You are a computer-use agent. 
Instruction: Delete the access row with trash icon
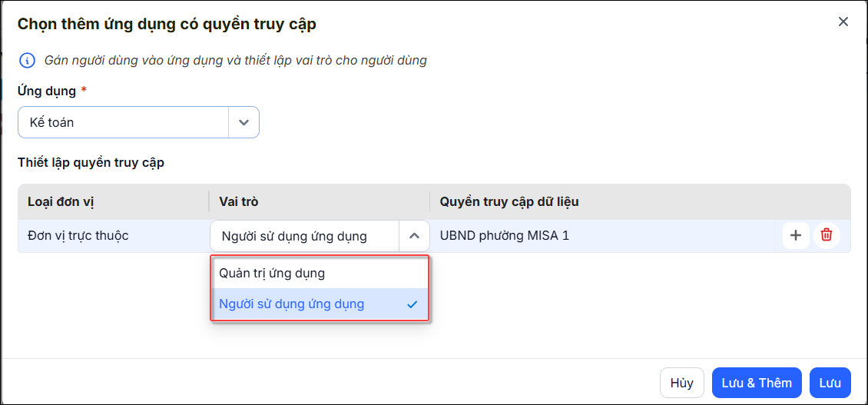click(827, 235)
